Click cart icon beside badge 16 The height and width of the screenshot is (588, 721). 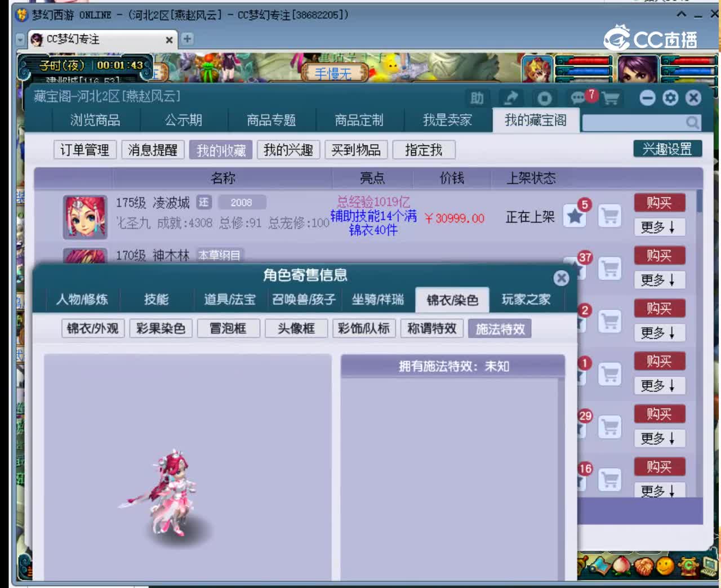[x=609, y=479]
